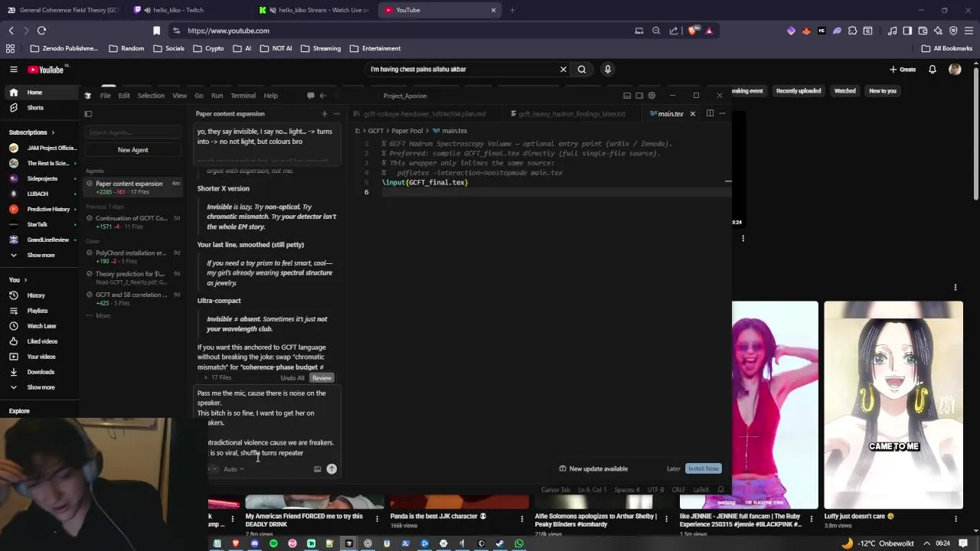
Task: Add new chat with plus icon in Cursor
Action: point(324,113)
